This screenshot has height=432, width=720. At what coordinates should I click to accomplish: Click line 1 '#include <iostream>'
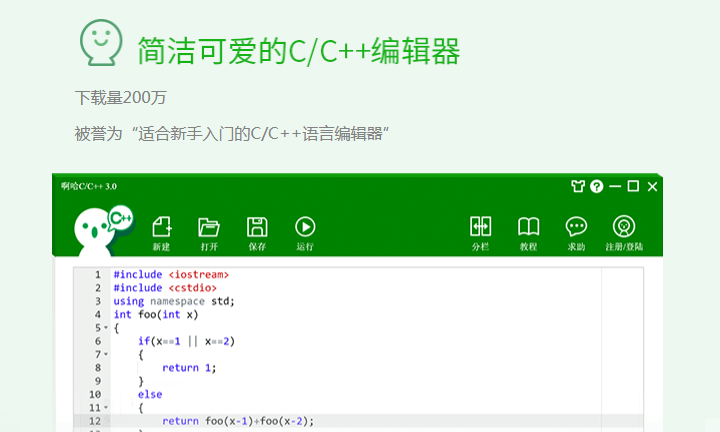click(171, 275)
